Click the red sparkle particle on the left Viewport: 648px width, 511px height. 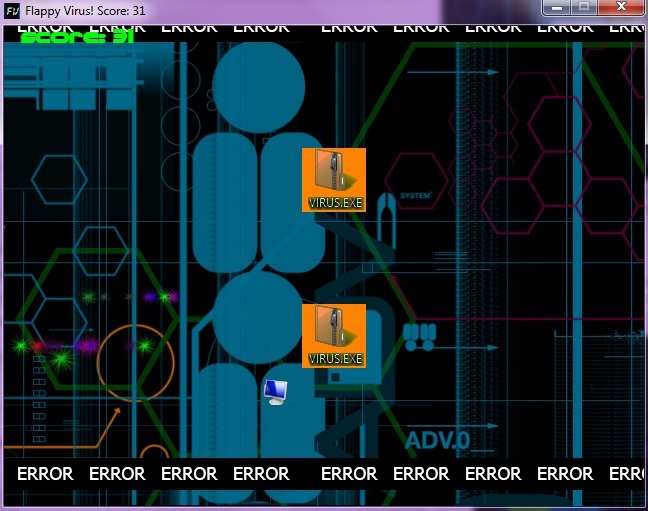pos(38,346)
